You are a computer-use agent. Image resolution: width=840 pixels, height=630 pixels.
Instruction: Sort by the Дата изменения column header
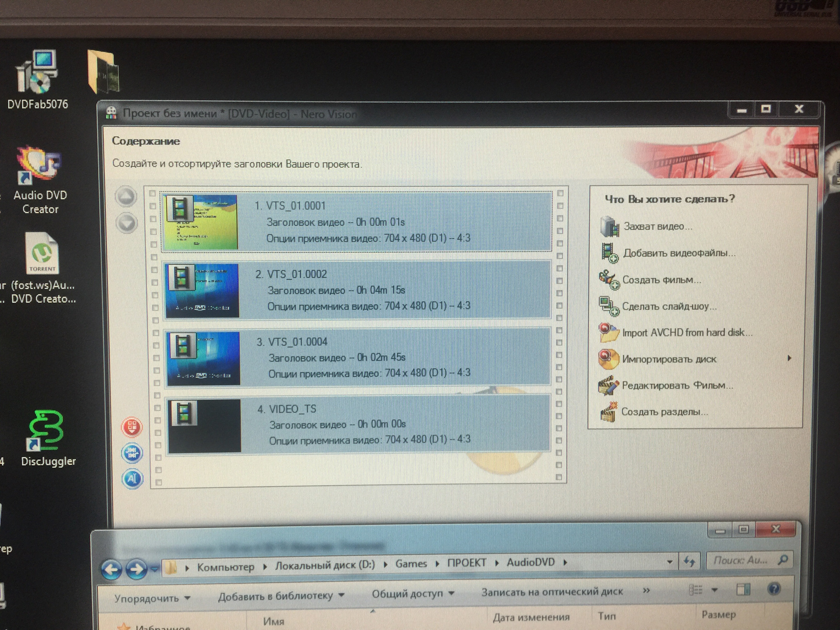tap(531, 617)
